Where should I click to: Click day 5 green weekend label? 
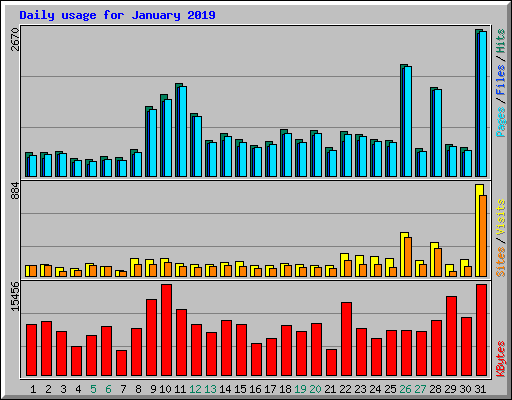(x=93, y=389)
